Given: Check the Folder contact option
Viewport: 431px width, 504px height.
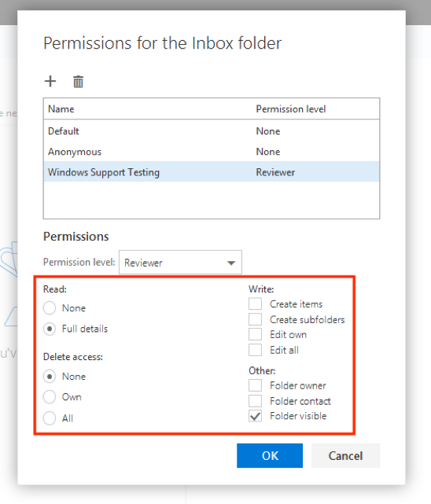Looking at the screenshot, I should [x=255, y=401].
